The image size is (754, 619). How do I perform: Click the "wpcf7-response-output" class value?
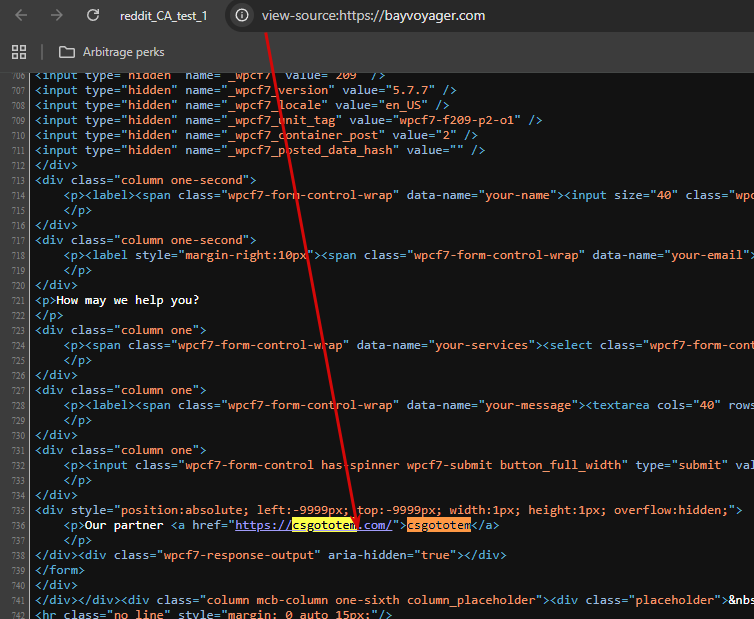(239, 555)
